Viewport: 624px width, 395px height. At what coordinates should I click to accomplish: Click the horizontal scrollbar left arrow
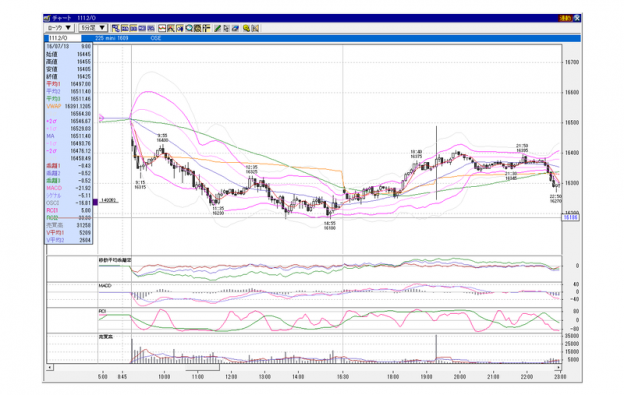(x=50, y=367)
